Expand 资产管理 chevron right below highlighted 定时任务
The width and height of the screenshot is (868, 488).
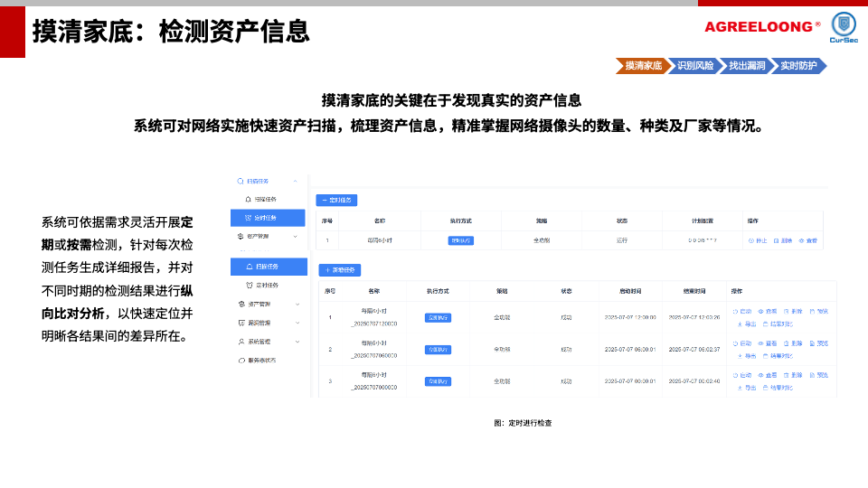(295, 237)
